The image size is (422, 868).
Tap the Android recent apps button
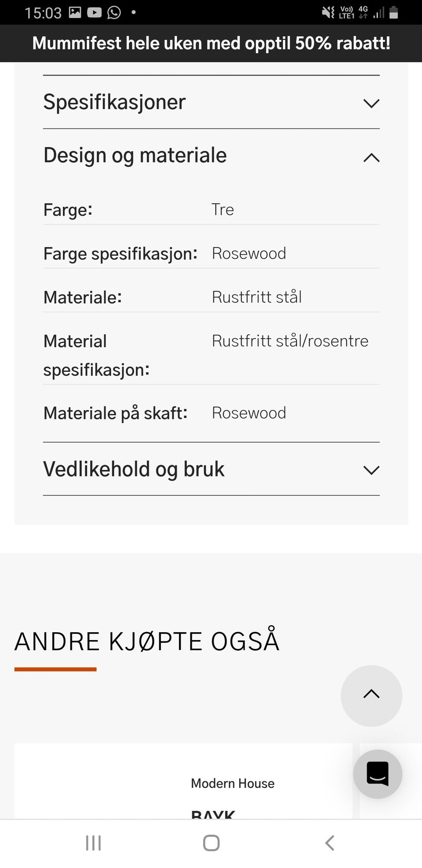93,843
